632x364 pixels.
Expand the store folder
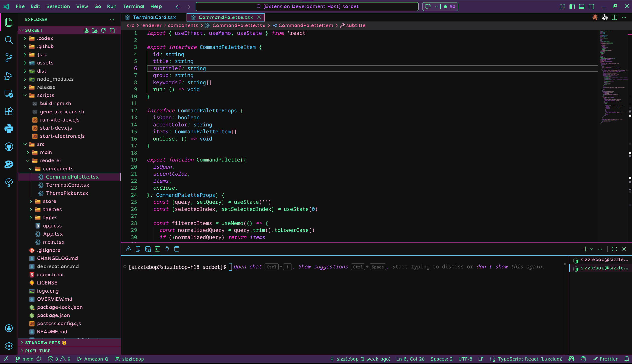tap(49, 201)
